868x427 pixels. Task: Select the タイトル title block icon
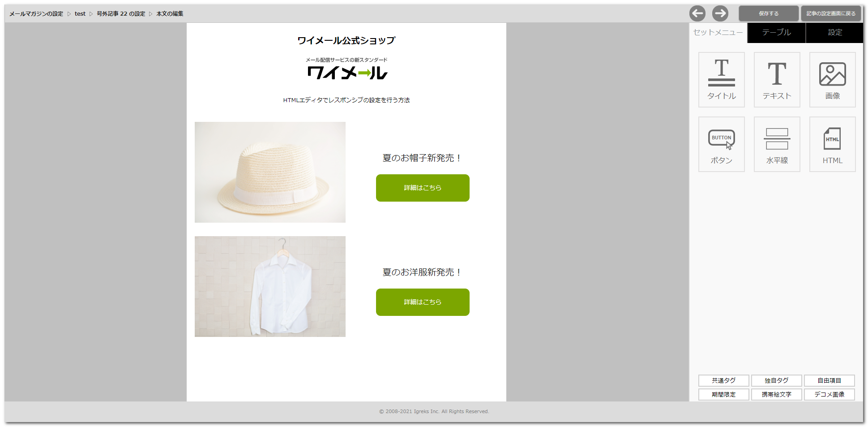721,80
